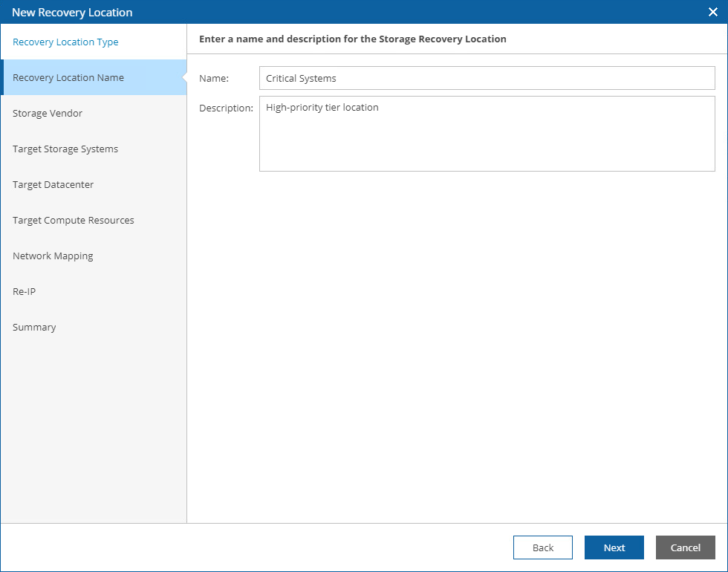Screen dimensions: 728x572
Task: Open the Summary step
Action: (x=34, y=328)
